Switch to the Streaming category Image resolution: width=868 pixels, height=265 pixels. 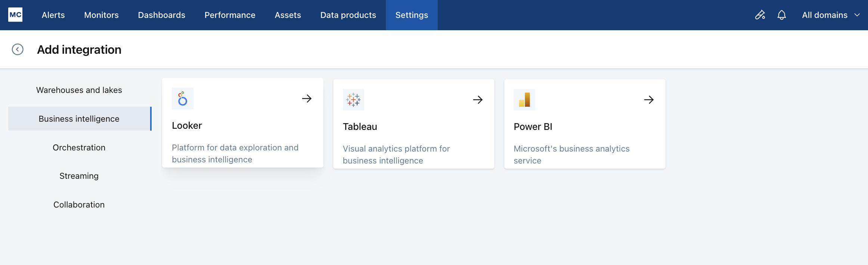[79, 176]
